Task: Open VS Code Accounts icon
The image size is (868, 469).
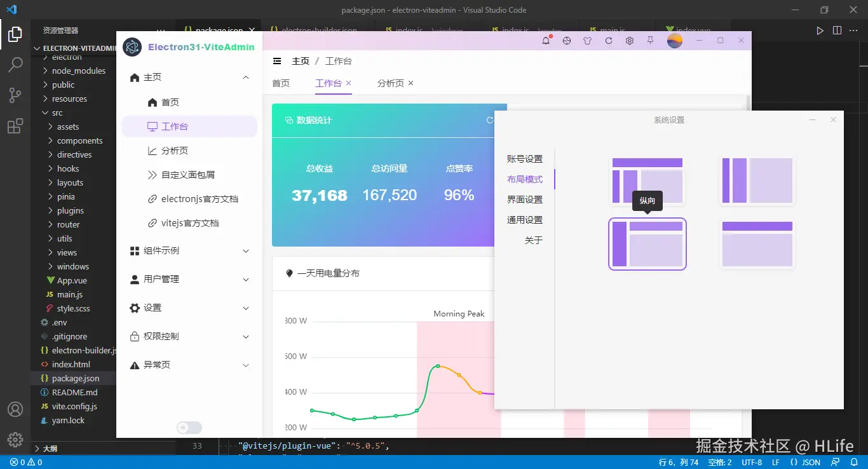Action: click(x=15, y=409)
